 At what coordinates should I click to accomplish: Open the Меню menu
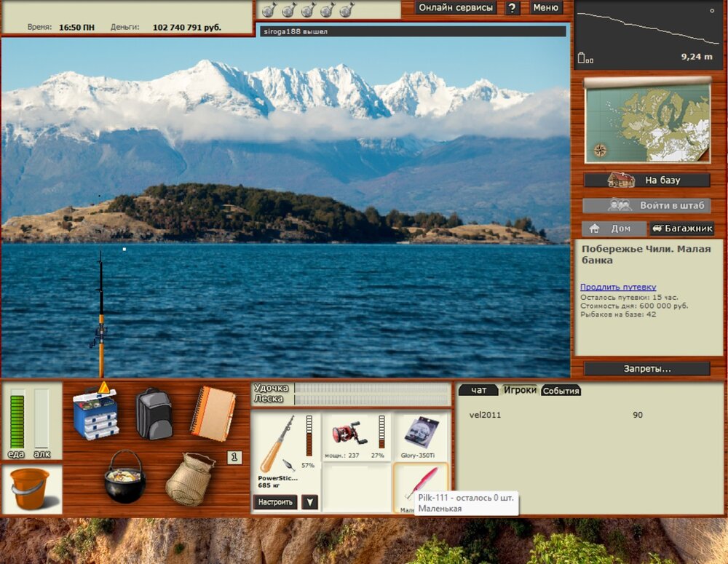point(545,8)
